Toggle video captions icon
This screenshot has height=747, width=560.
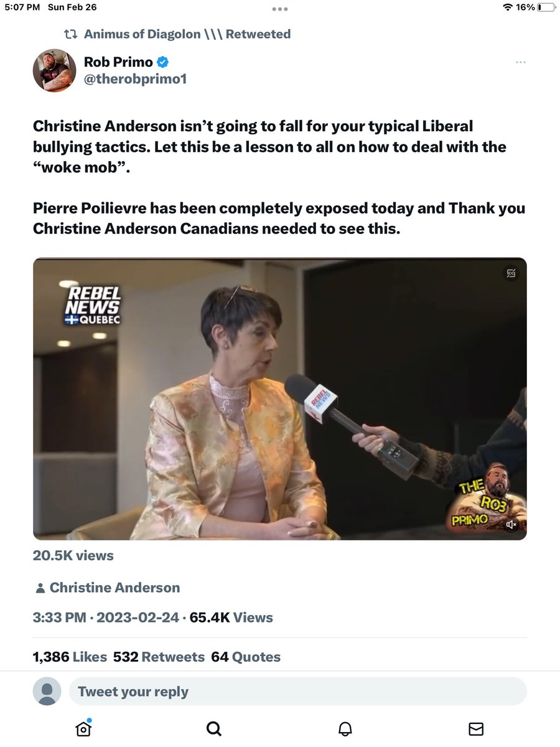click(511, 273)
